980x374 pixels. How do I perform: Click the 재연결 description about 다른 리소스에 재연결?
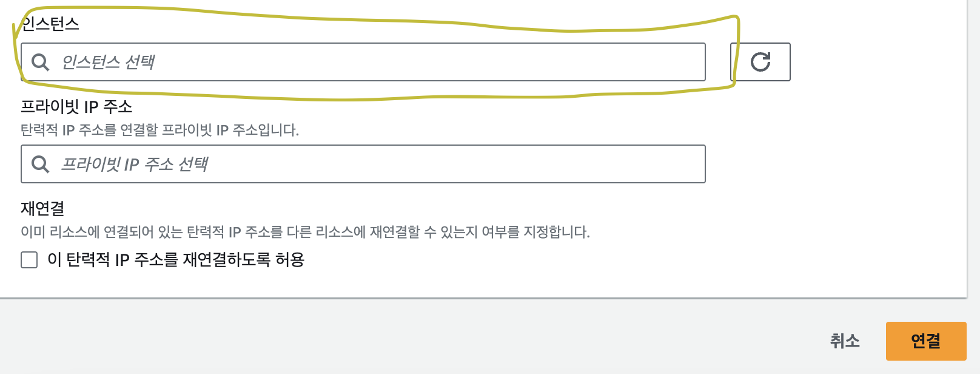coord(305,232)
